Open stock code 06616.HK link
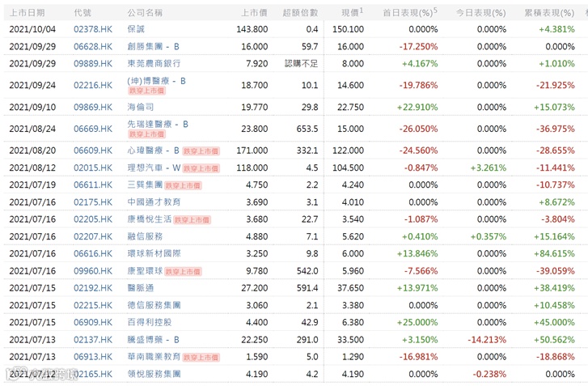The image size is (588, 386). point(93,253)
